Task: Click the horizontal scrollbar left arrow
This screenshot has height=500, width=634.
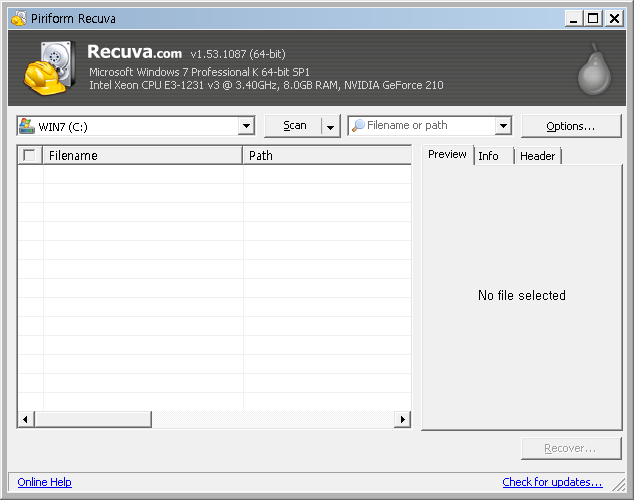Action: (26, 419)
